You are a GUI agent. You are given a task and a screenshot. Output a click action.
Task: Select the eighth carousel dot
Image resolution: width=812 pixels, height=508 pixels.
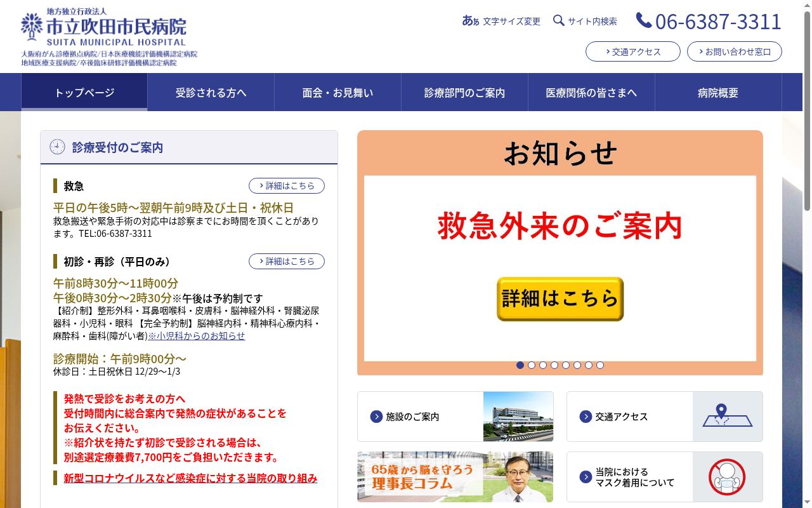(x=600, y=365)
